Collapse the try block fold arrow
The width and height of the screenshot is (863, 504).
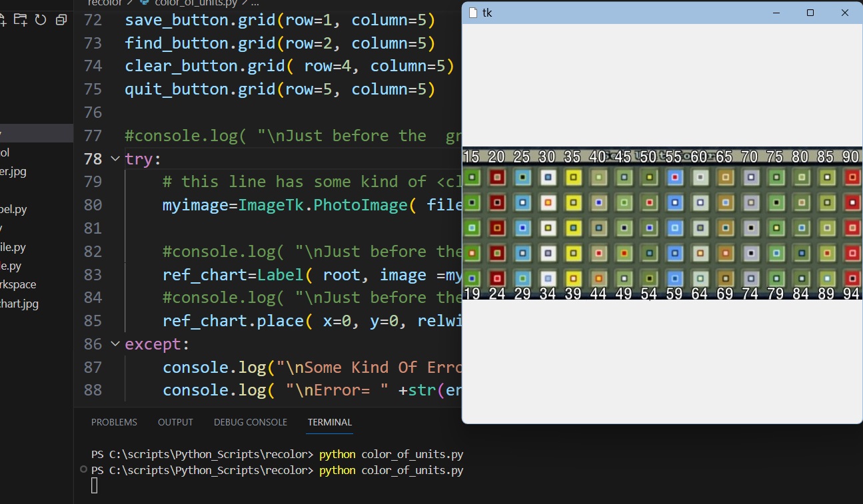point(115,158)
